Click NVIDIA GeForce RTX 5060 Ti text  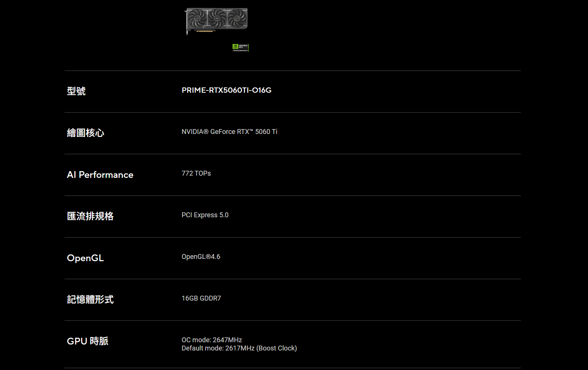click(229, 132)
